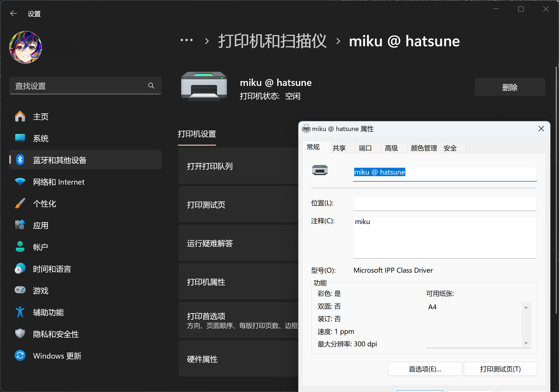Open Windows 更新 section
This screenshot has width=559, height=392.
[85, 356]
